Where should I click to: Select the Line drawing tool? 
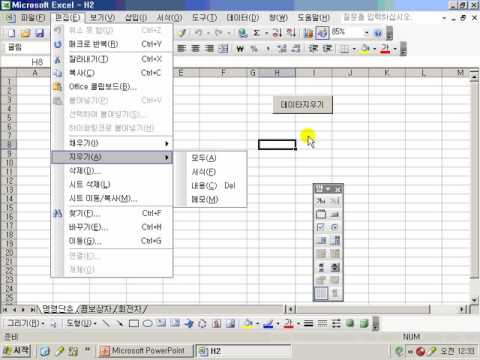[106, 323]
